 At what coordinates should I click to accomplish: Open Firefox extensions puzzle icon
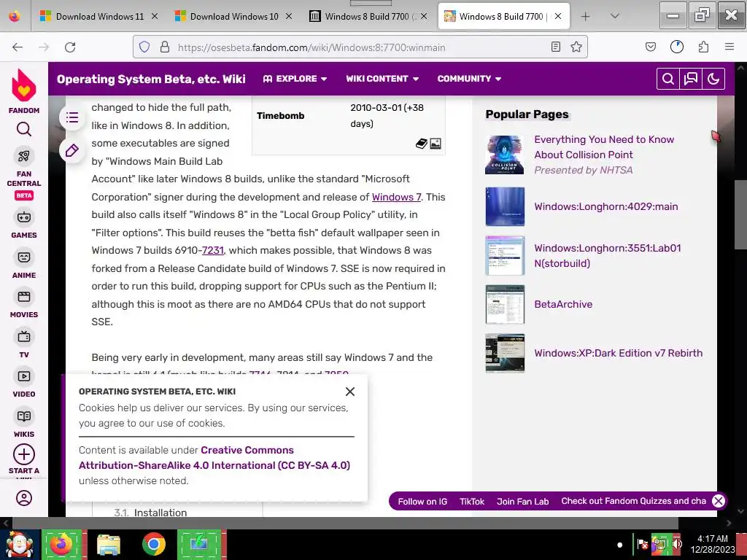[x=704, y=47]
